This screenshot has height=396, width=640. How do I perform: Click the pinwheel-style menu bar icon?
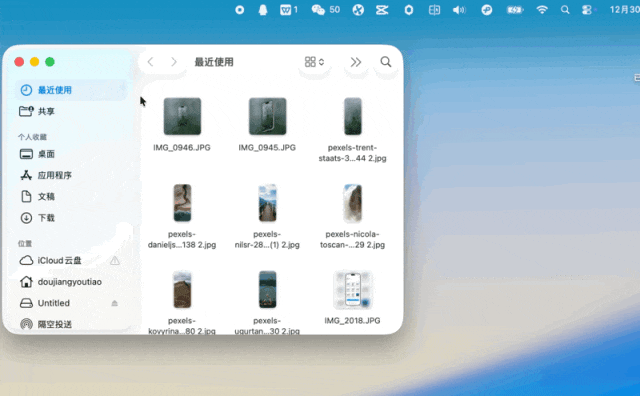point(358,10)
